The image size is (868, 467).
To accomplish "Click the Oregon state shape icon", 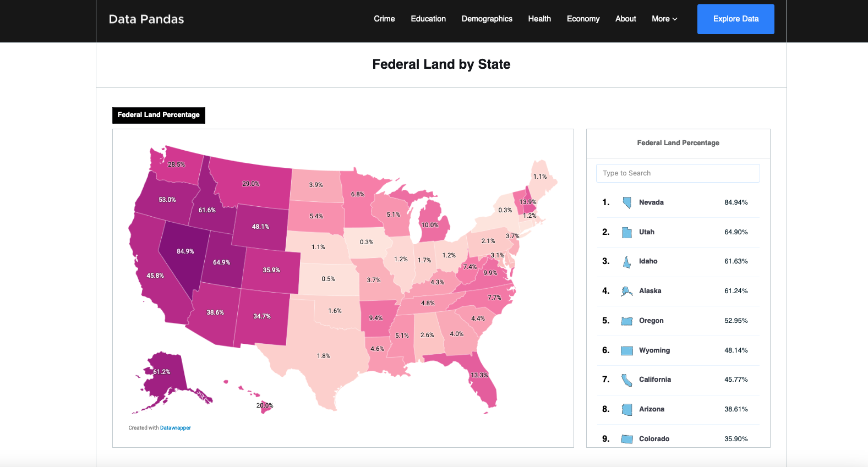I will click(626, 321).
